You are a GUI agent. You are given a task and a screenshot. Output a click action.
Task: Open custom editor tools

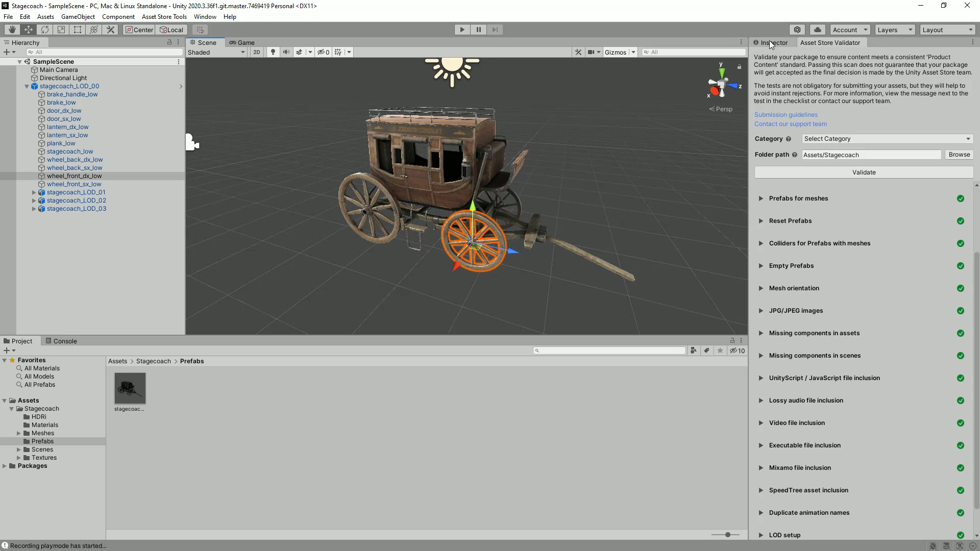coord(110,30)
